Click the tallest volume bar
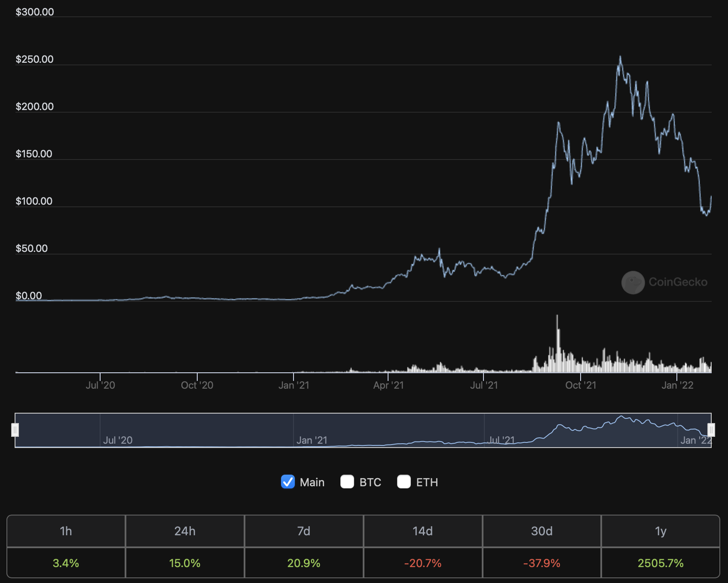 [x=557, y=344]
